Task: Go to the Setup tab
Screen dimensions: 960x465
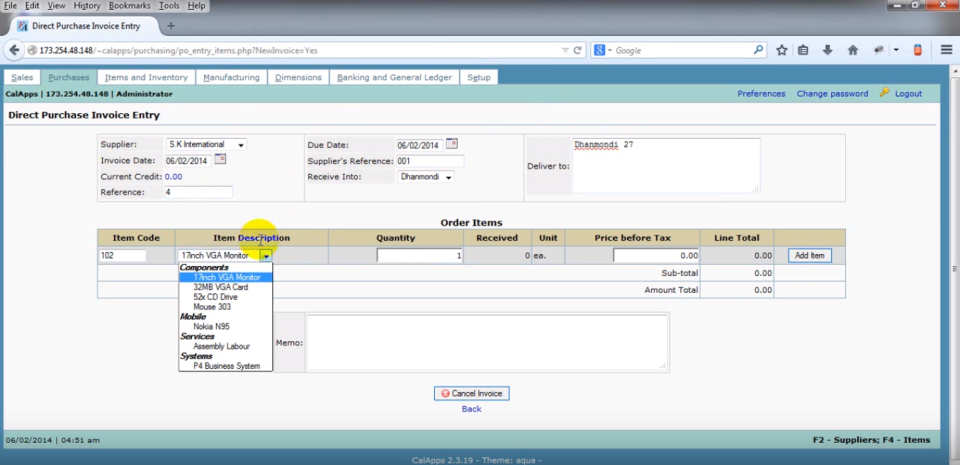Action: point(479,77)
